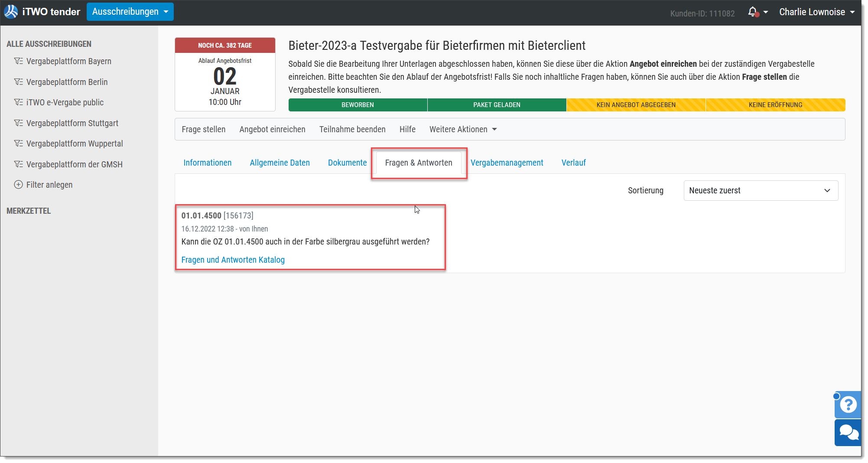This screenshot has height=463, width=868.
Task: Switch to the Allgemeine Daten tab
Action: (280, 163)
